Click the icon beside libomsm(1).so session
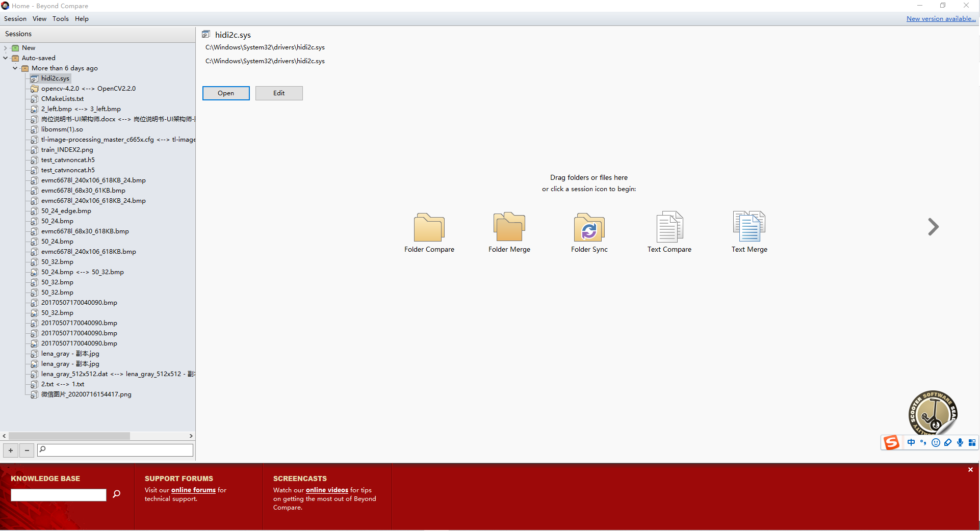Screen dimensions: 980x531 (x=35, y=129)
